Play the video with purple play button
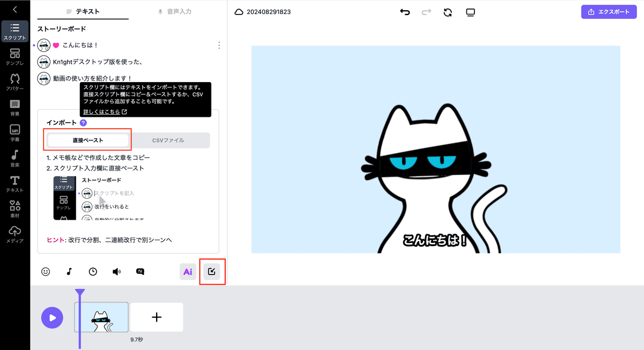This screenshot has width=644, height=350. click(53, 317)
